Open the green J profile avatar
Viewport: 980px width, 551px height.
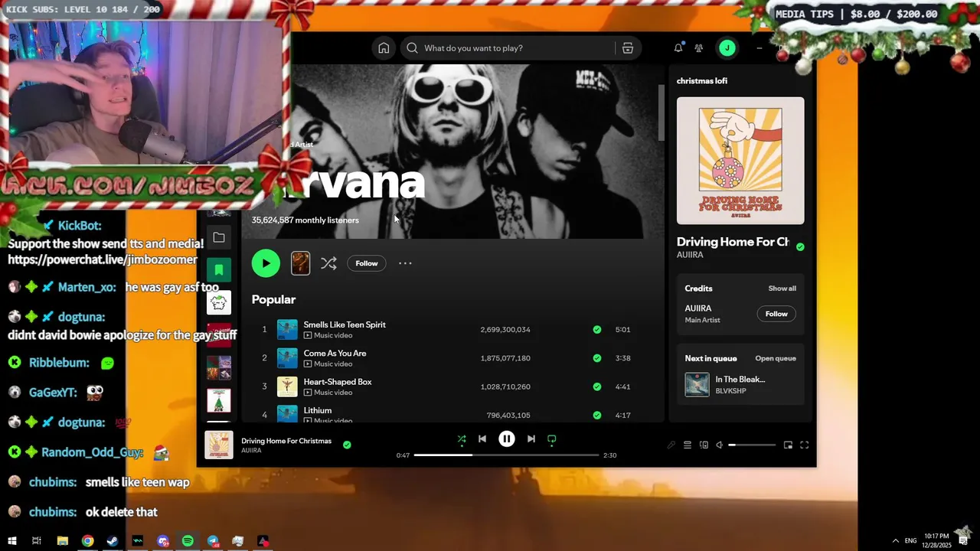[x=727, y=48]
